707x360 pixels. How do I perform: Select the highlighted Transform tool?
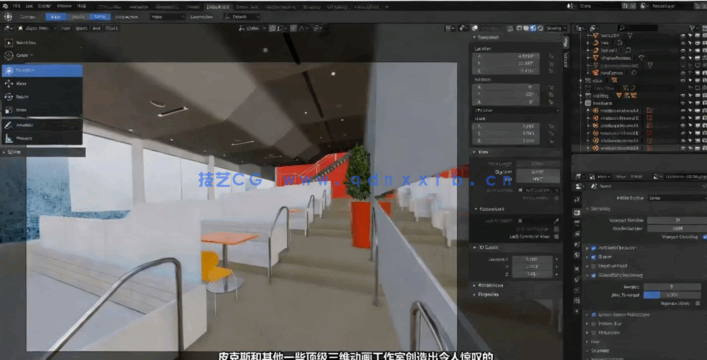click(x=41, y=70)
